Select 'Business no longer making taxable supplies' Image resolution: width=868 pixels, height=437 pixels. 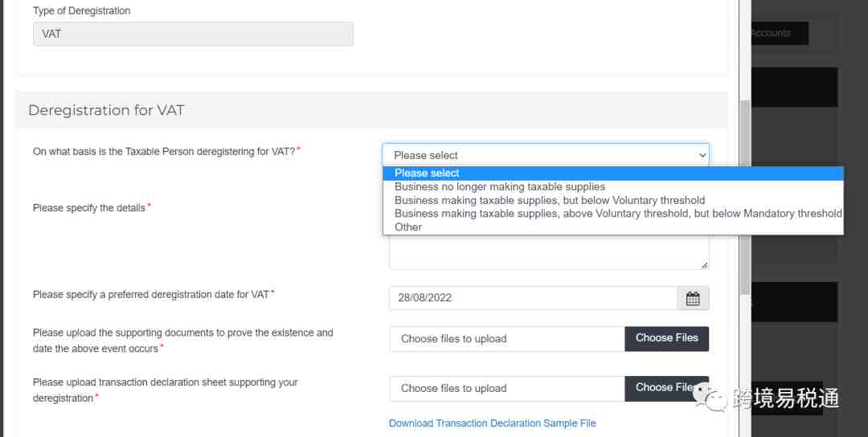(499, 186)
